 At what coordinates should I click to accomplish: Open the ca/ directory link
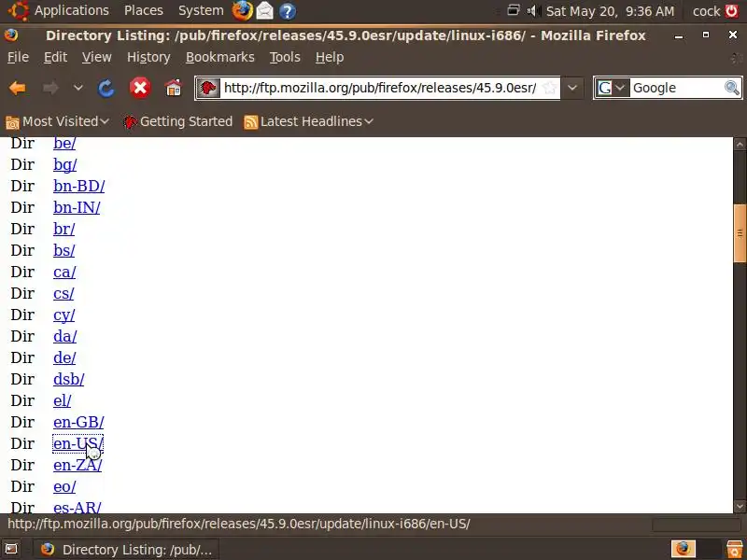point(64,272)
